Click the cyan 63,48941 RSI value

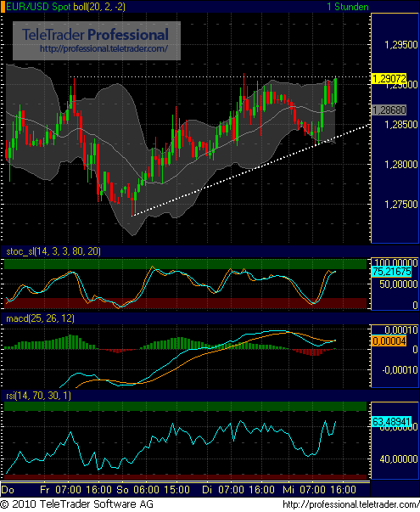[x=392, y=421]
